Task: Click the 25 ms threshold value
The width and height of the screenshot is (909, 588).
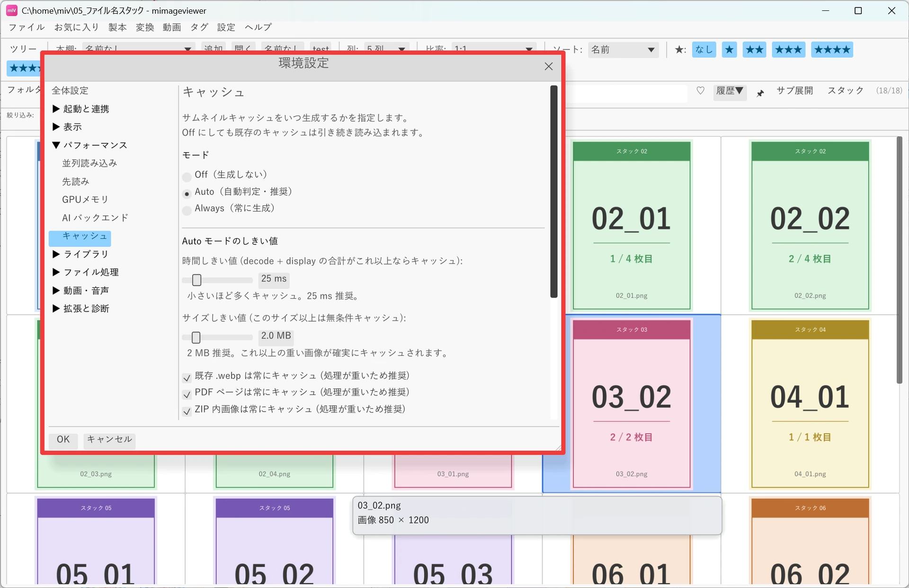Action: [x=274, y=279]
